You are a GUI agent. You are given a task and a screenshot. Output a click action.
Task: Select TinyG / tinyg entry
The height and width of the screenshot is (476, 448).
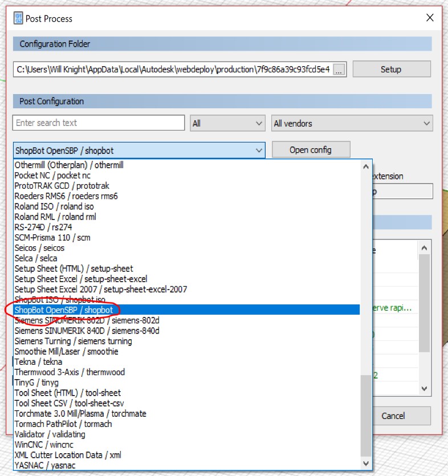(x=187, y=382)
